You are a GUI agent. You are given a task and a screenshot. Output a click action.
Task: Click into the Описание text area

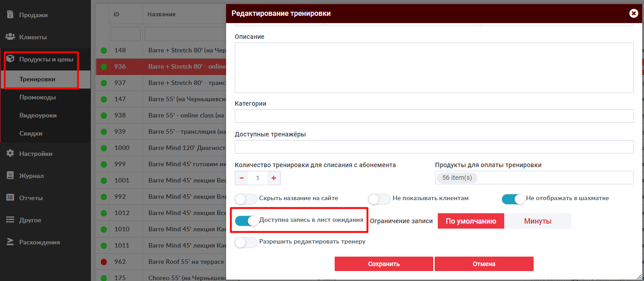pos(433,68)
